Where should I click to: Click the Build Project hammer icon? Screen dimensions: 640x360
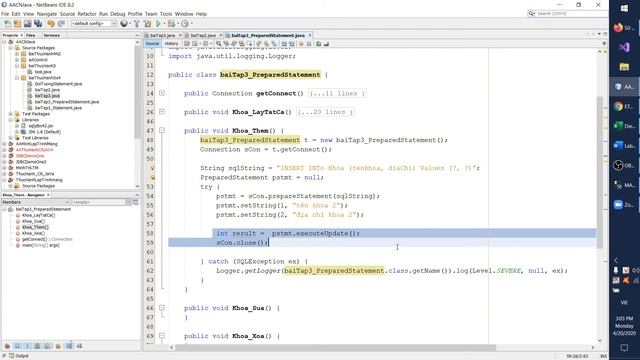pos(137,24)
